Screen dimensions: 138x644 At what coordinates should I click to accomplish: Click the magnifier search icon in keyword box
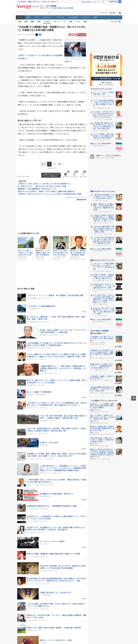[49, 13]
